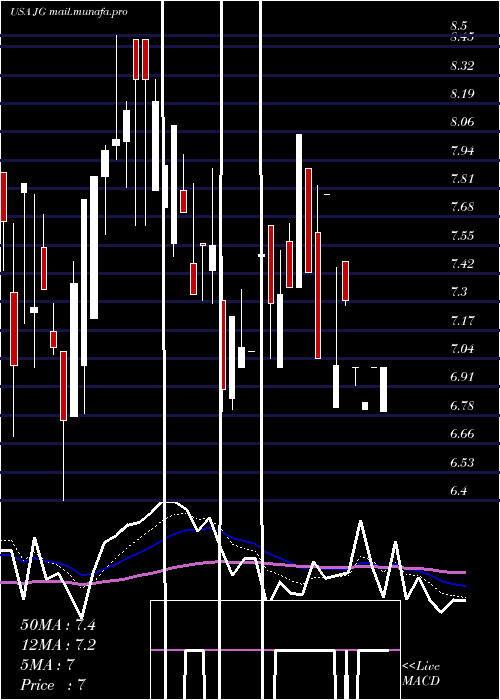Click the 7.3 price axis label
The width and height of the screenshot is (500, 700).
click(x=458, y=292)
